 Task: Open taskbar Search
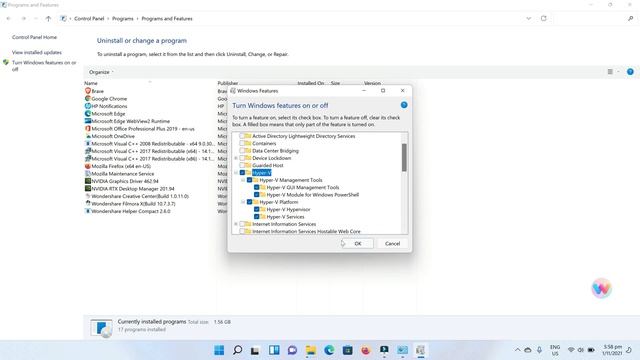tap(237, 350)
